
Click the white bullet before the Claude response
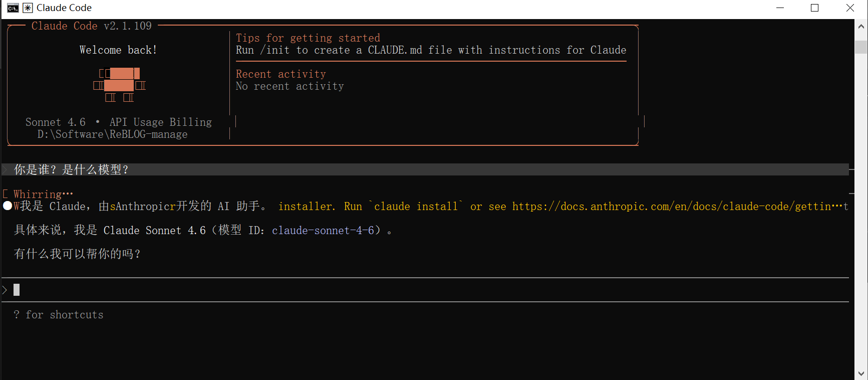click(8, 206)
